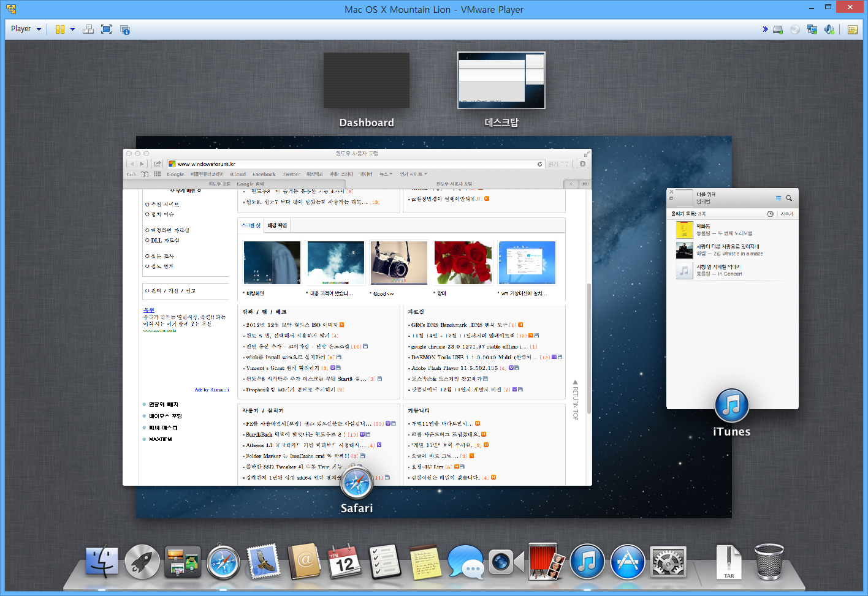Click iTunes app badge below mini player

tap(732, 406)
